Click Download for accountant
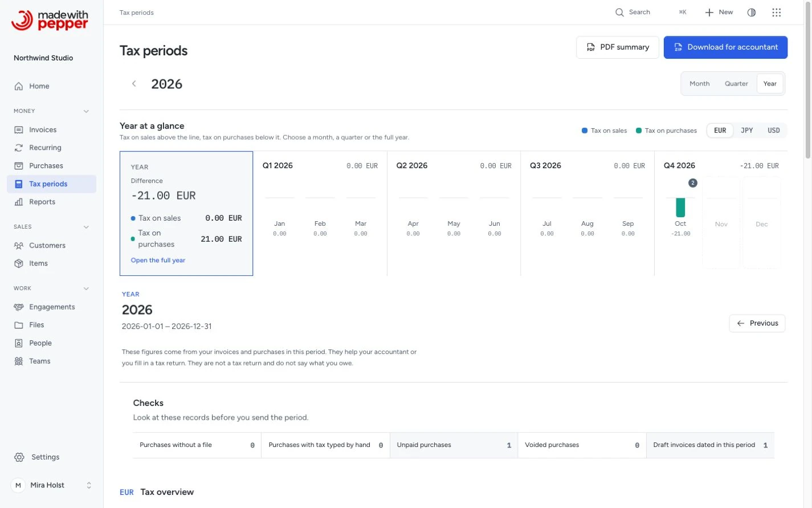The width and height of the screenshot is (812, 508). [x=725, y=47]
